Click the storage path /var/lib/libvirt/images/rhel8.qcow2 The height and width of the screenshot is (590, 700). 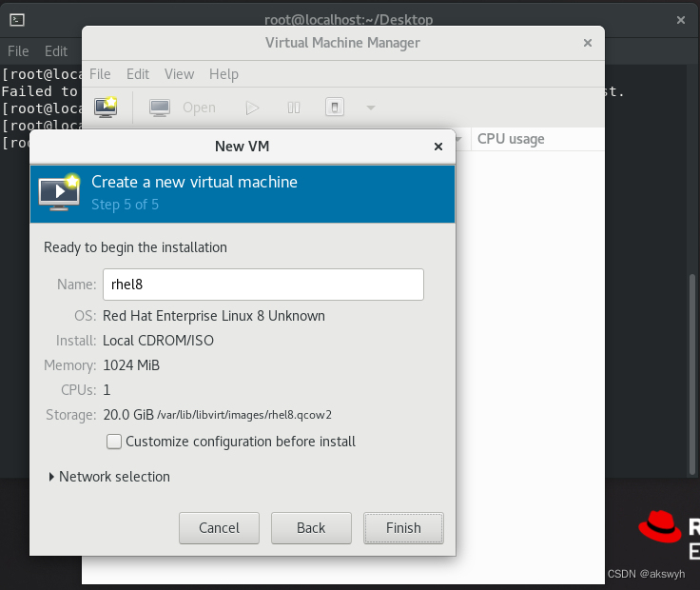click(x=244, y=415)
